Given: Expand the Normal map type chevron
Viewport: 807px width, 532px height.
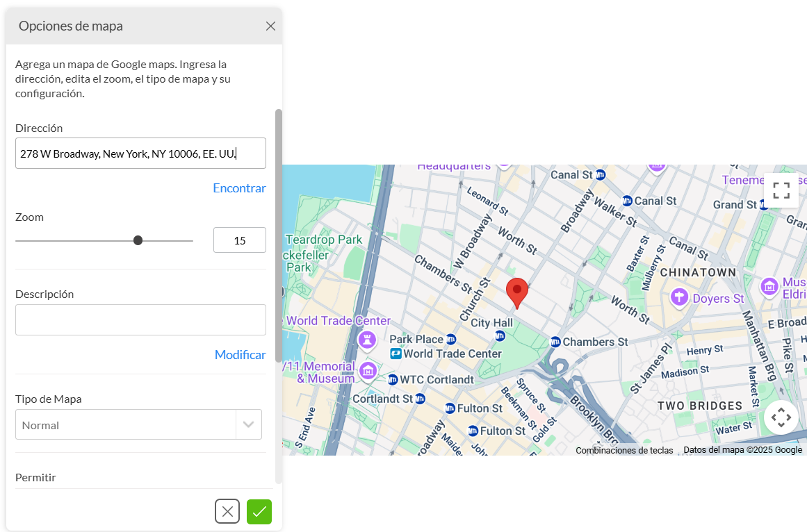Looking at the screenshot, I should click(249, 424).
